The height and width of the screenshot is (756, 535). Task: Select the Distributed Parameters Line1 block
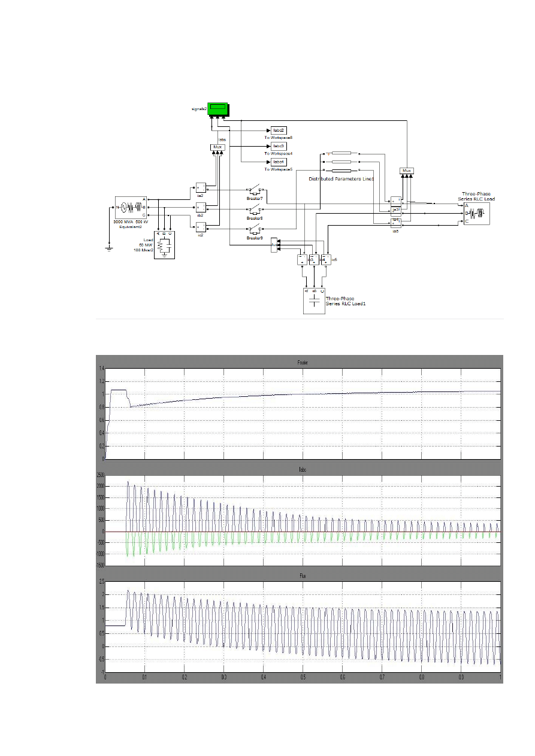341,162
